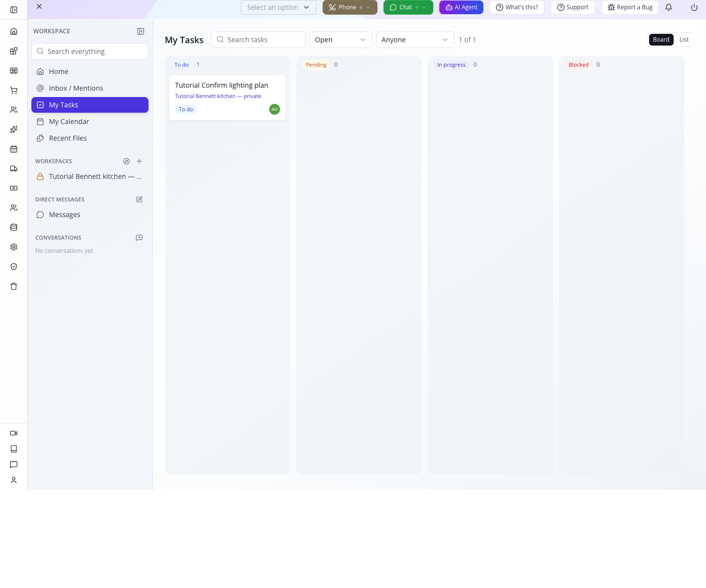Viewport: 706px width, 588px height.
Task: Open the Tutorial Bennett kitchen workspace
Action: [x=90, y=176]
